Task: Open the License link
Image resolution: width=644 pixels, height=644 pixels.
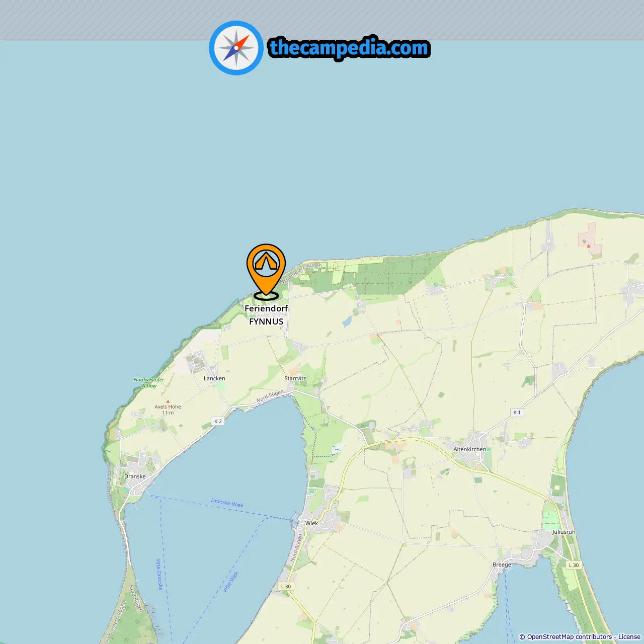Action: 629,636
